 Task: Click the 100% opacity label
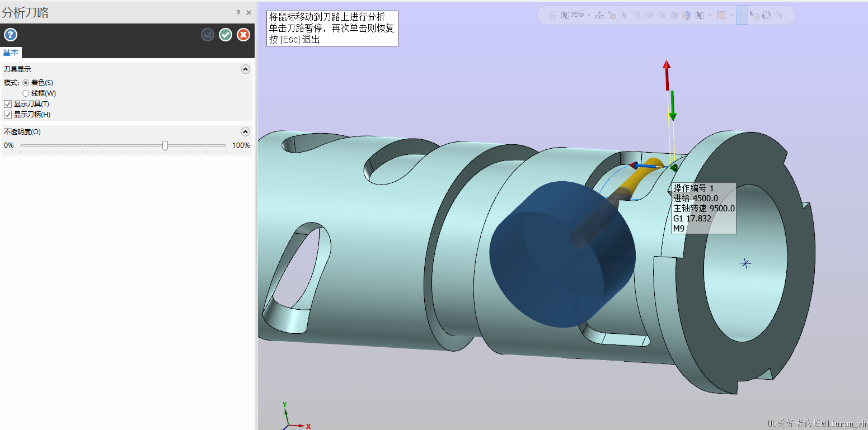click(x=241, y=145)
